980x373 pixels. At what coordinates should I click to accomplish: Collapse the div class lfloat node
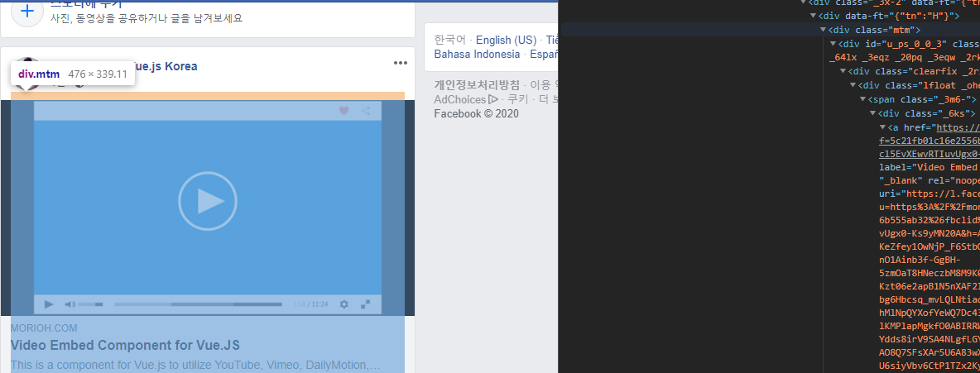coord(853,85)
